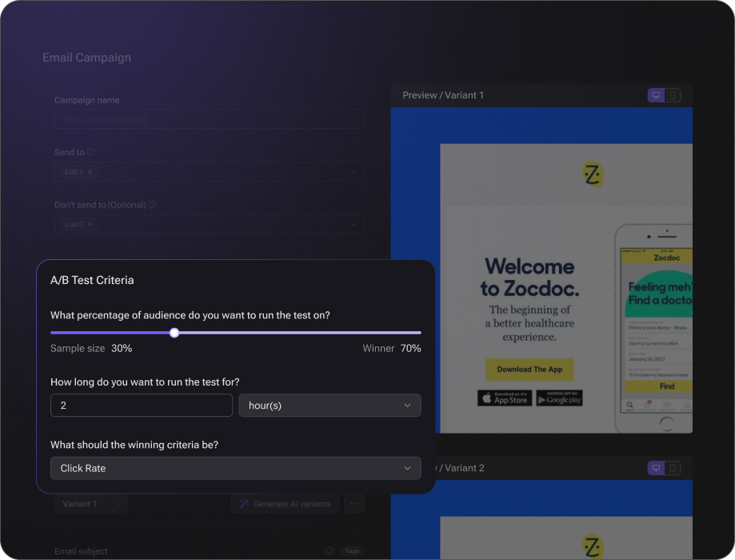Click the audience percentage slider handle
735x560 pixels.
(174, 333)
